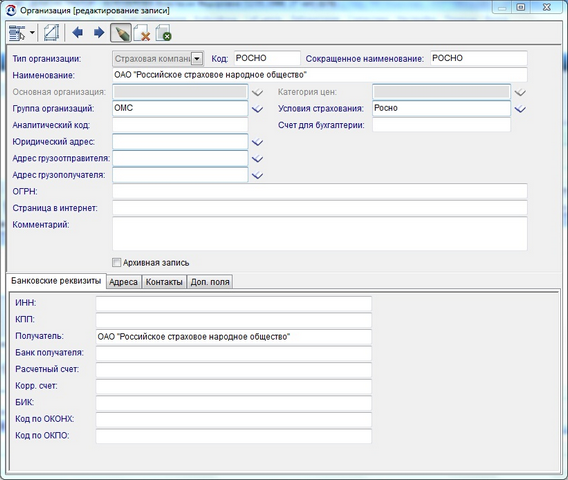568x480 pixels.
Task: Click the Группа организаций field with ОМС
Action: coord(180,108)
